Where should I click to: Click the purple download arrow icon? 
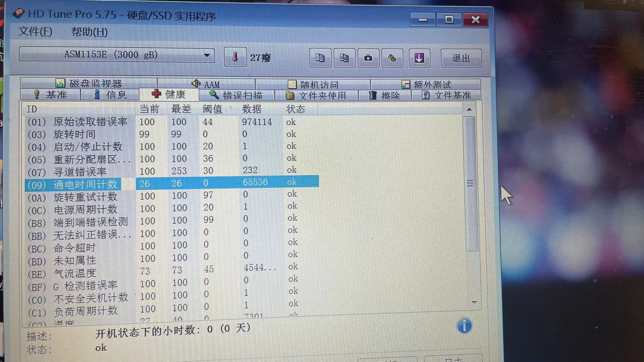click(x=420, y=58)
